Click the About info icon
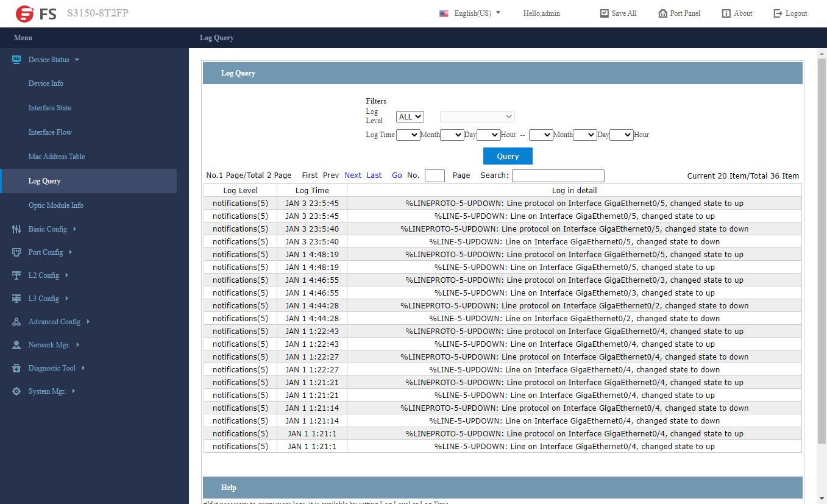The image size is (827, 504). tap(726, 13)
